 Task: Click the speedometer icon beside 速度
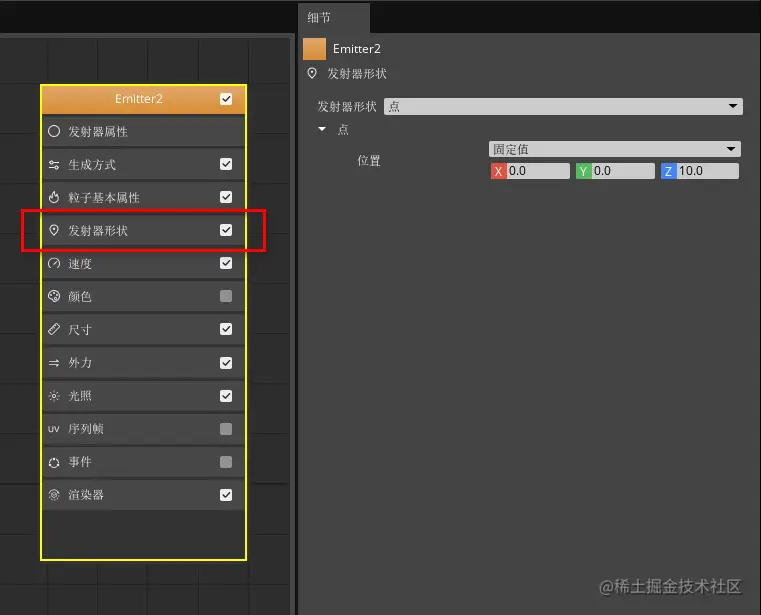pos(54,264)
